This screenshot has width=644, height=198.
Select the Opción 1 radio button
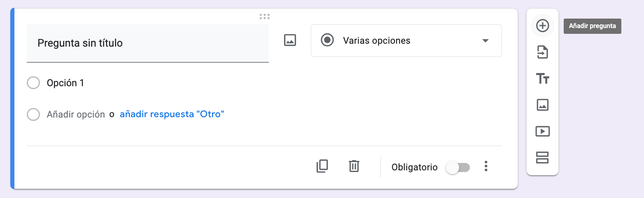tap(33, 83)
